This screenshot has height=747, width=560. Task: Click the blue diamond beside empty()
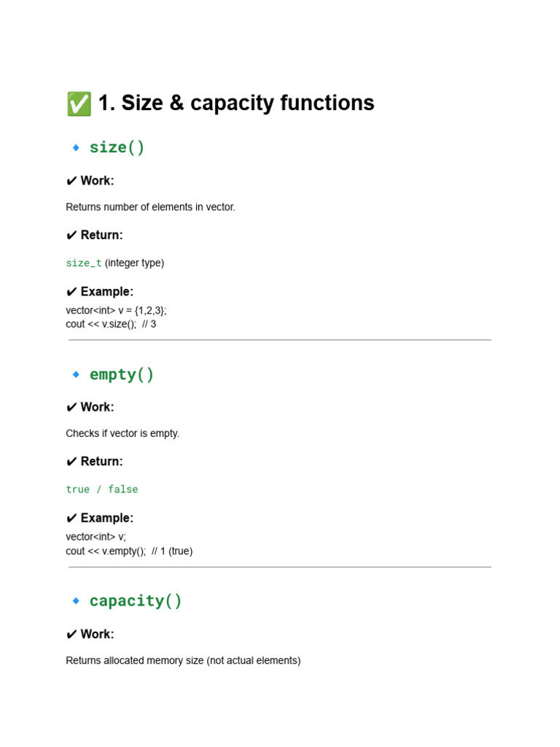coord(76,374)
